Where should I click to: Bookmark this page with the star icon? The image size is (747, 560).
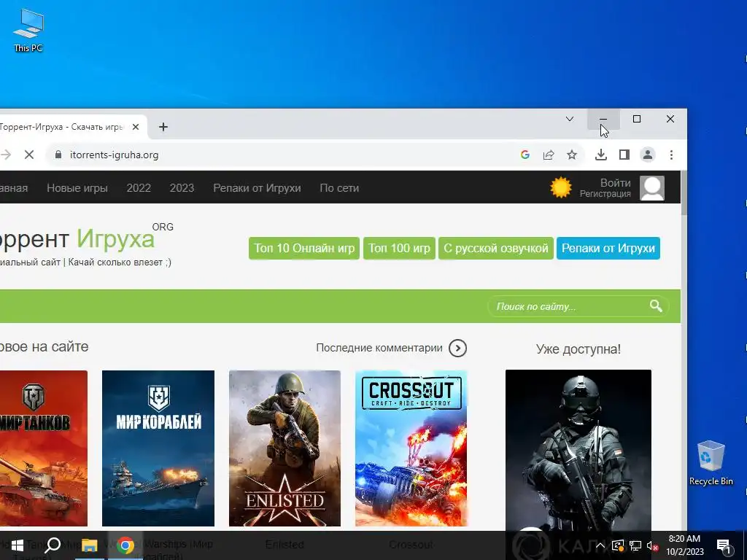click(x=572, y=155)
